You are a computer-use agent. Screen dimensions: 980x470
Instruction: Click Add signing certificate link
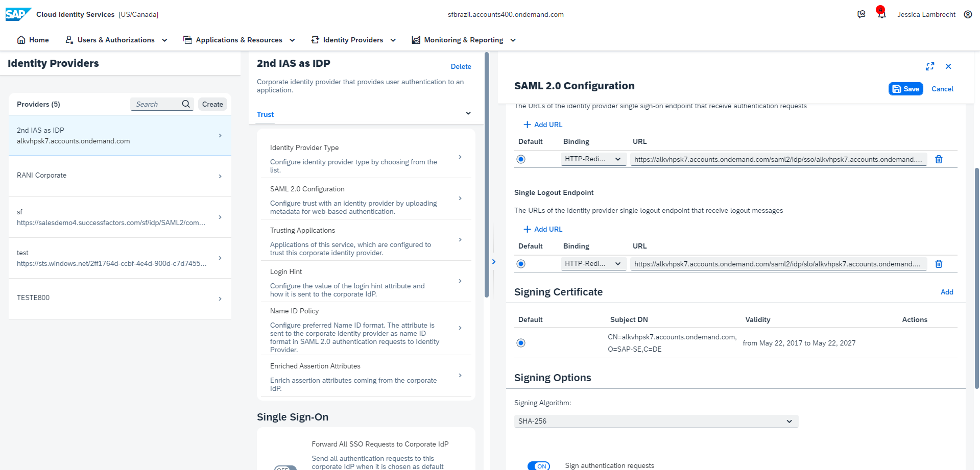click(x=947, y=292)
